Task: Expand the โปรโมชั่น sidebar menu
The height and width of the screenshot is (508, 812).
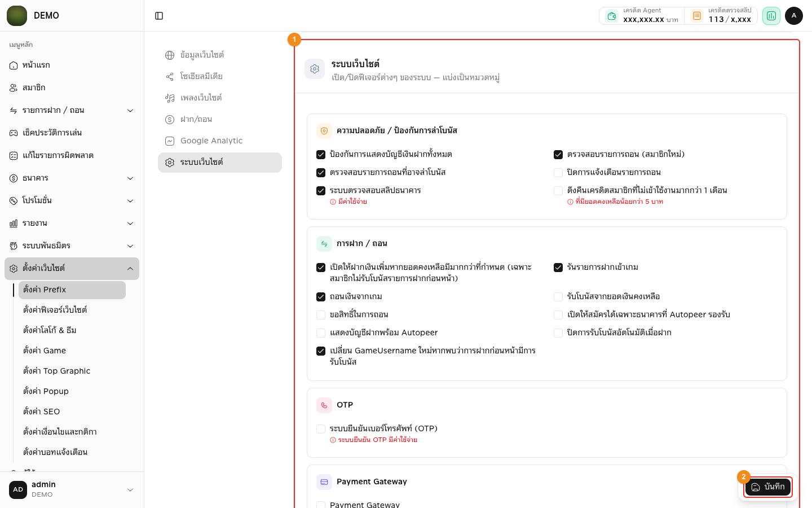Action: click(x=72, y=201)
